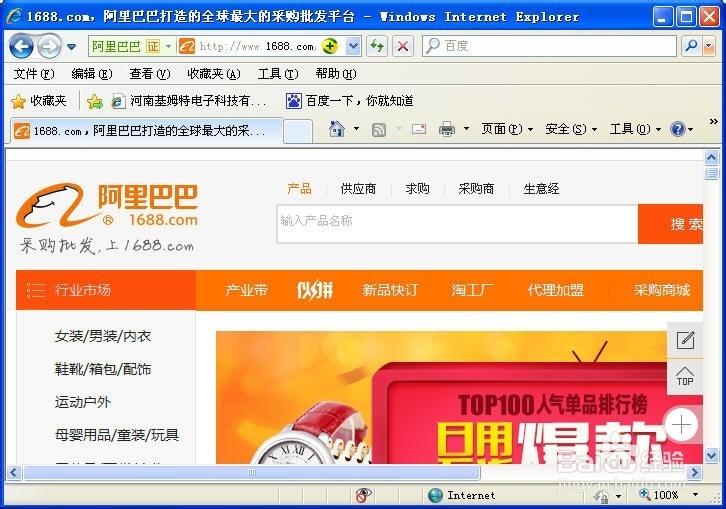Click the red X Stop icon
The height and width of the screenshot is (509, 726).
(403, 46)
